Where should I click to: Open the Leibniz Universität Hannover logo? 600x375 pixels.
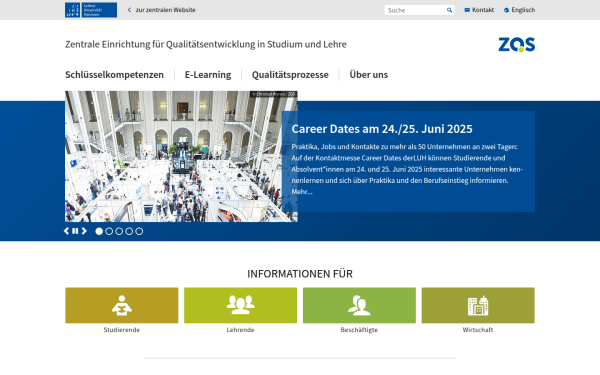pyautogui.click(x=91, y=10)
